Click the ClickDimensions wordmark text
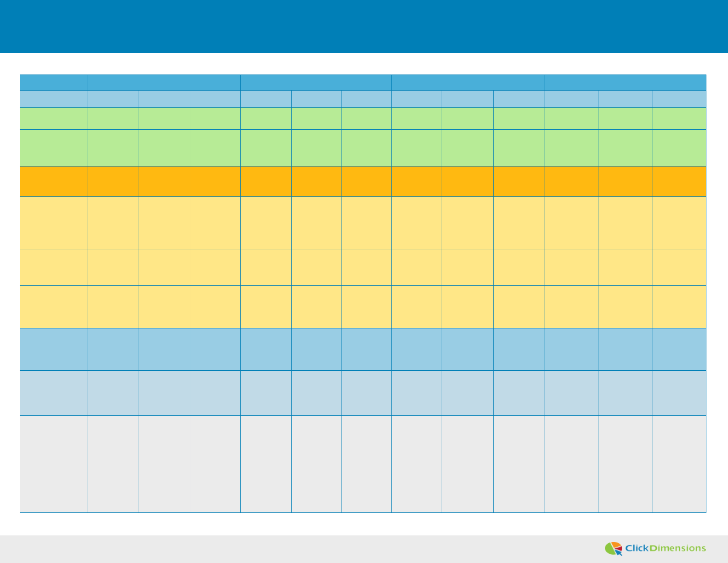This screenshot has height=563, width=728. [665, 548]
